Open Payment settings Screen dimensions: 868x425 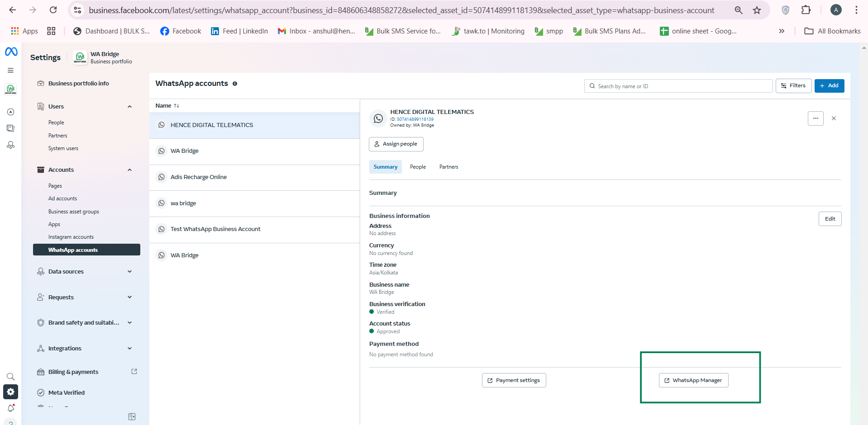[514, 380]
